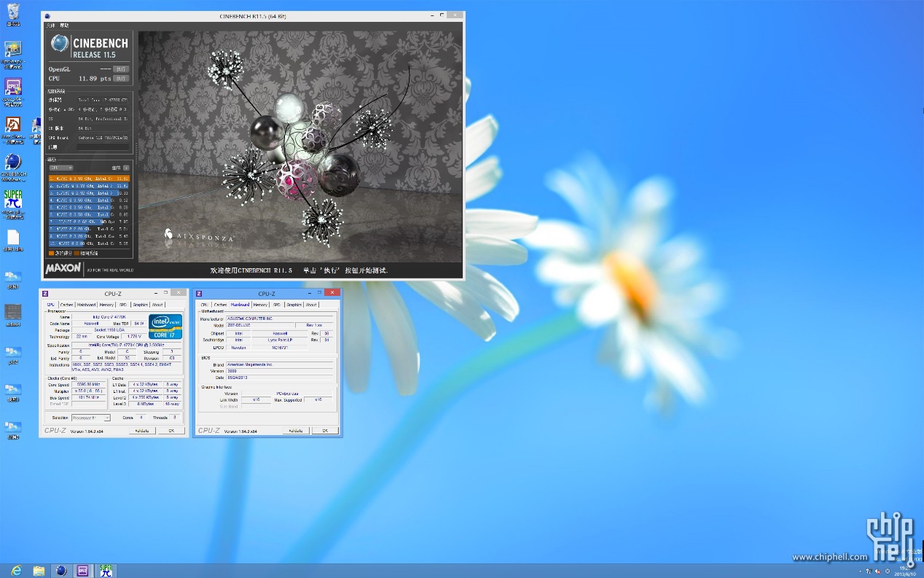Select the last ranking entry scoring 5.06
Viewport: 924px width, 578px height.
[89, 243]
